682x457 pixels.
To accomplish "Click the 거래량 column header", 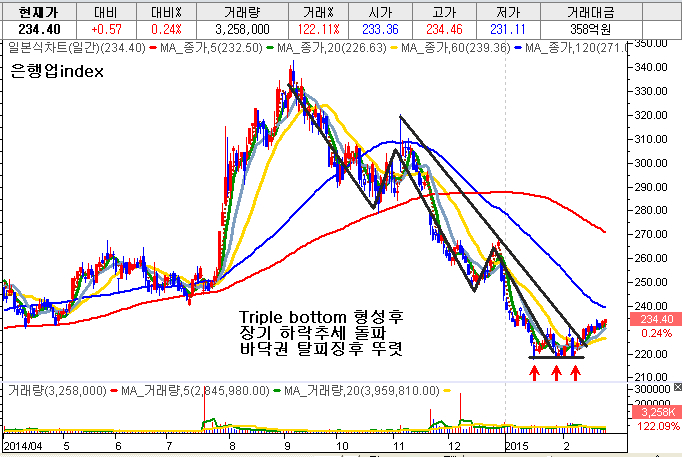I will pyautogui.click(x=238, y=10).
